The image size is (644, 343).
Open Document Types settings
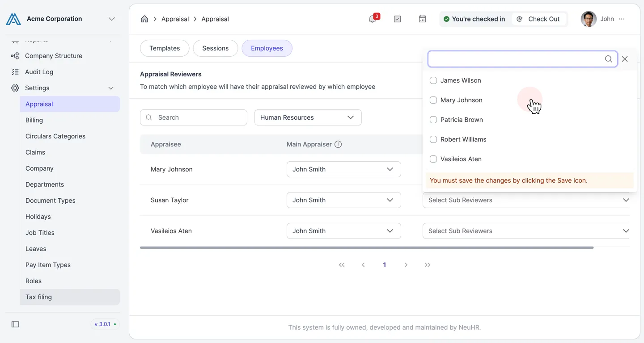(70, 201)
